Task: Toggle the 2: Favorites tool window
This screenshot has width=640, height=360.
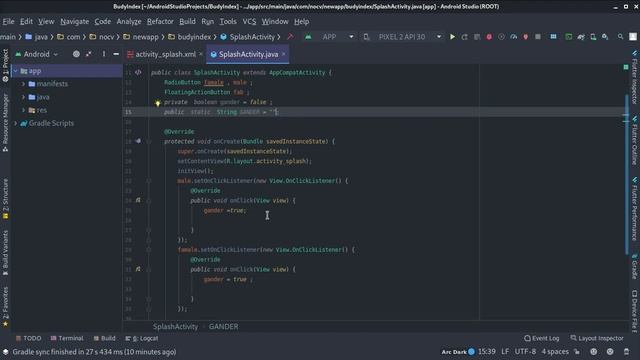Action: 5,307
